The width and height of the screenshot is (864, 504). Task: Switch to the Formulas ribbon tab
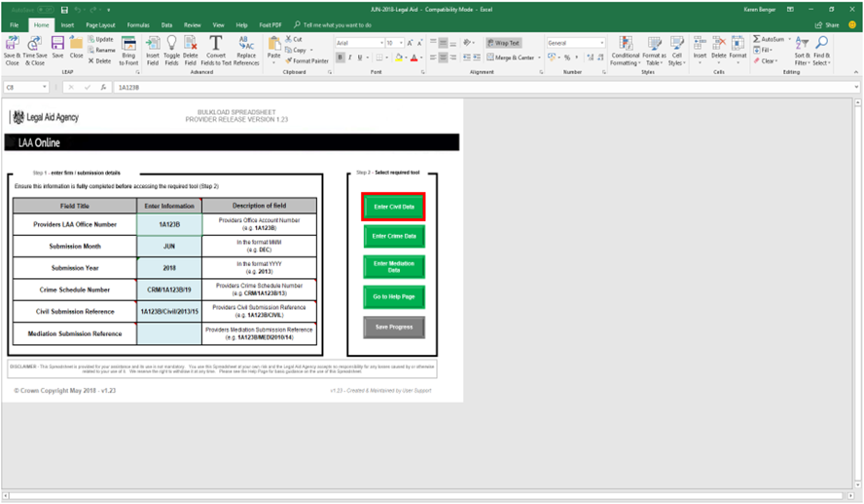pyautogui.click(x=138, y=25)
